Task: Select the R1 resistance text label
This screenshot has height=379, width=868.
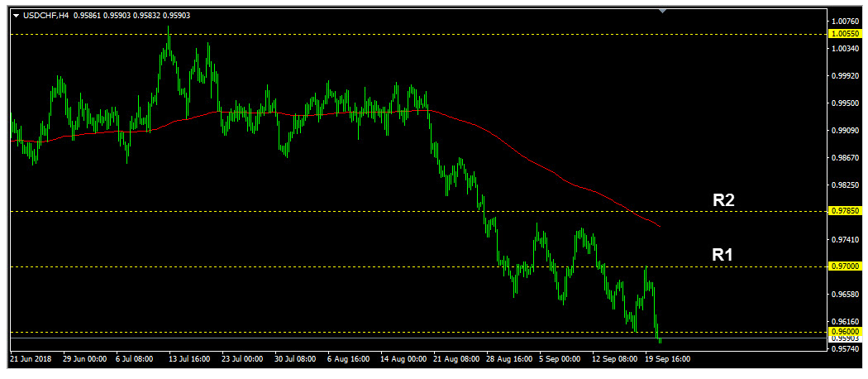Action: click(x=723, y=255)
